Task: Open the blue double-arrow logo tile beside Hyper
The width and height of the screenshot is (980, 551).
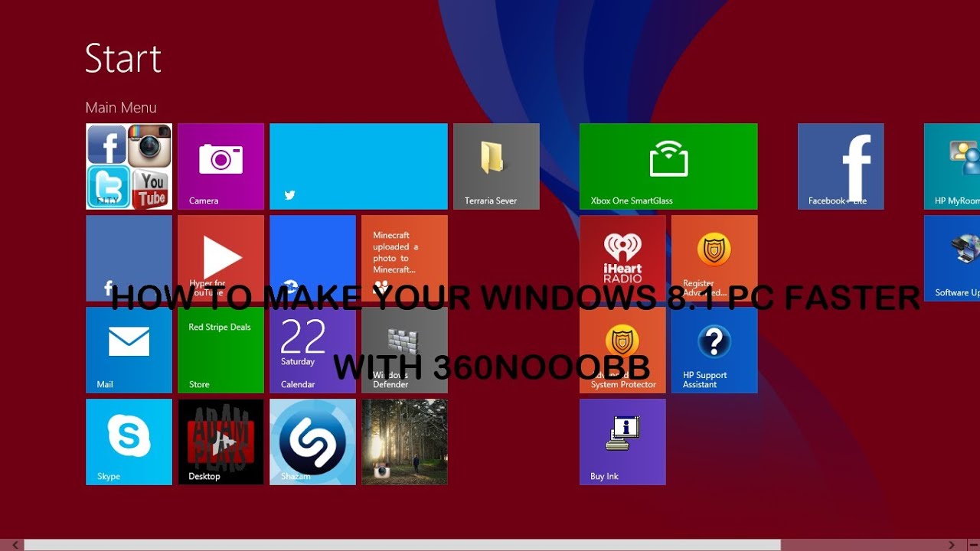Action: (x=312, y=258)
